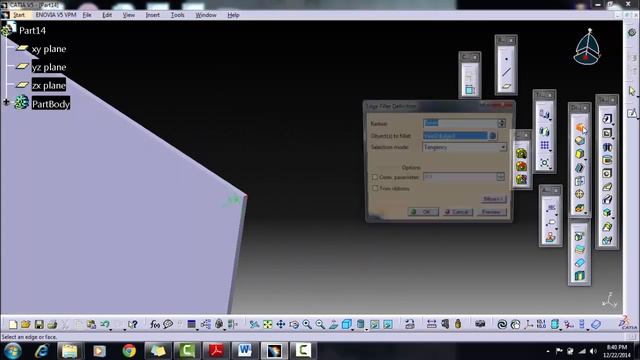This screenshot has width=640, height=360.
Task: Open the Tools menu
Action: [178, 15]
